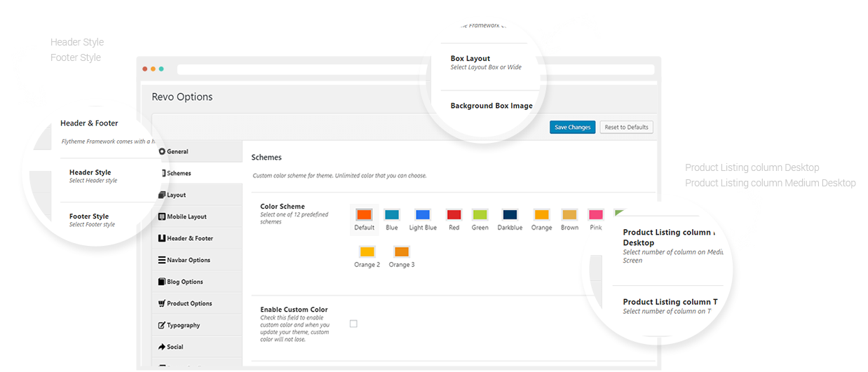Select the Darkblue scheme swatch

(510, 214)
